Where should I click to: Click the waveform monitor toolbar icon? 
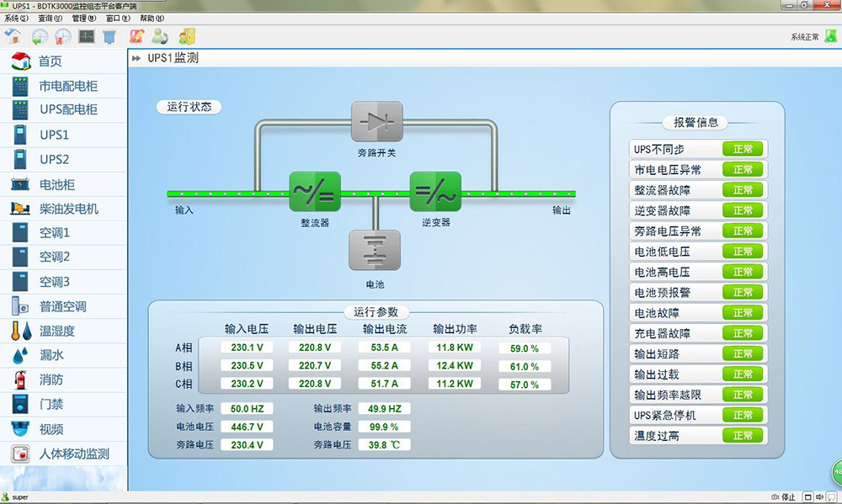coord(87,36)
